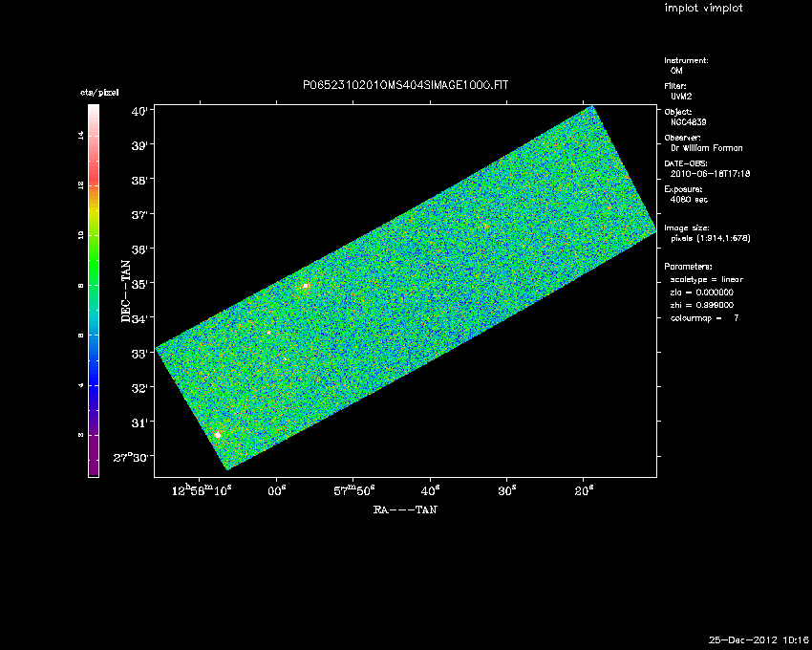Image resolution: width=812 pixels, height=650 pixels.
Task: Click observer name 'Dr William Forman'
Action: (x=706, y=148)
